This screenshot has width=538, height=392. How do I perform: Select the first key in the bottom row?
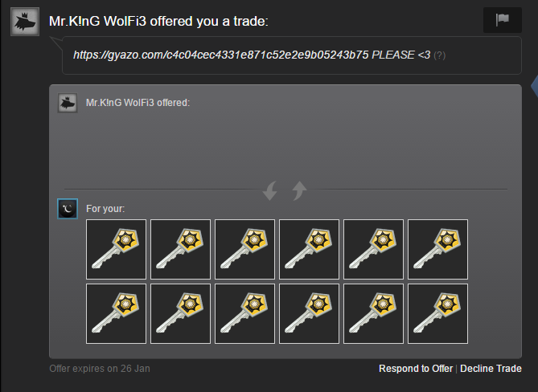(x=116, y=313)
